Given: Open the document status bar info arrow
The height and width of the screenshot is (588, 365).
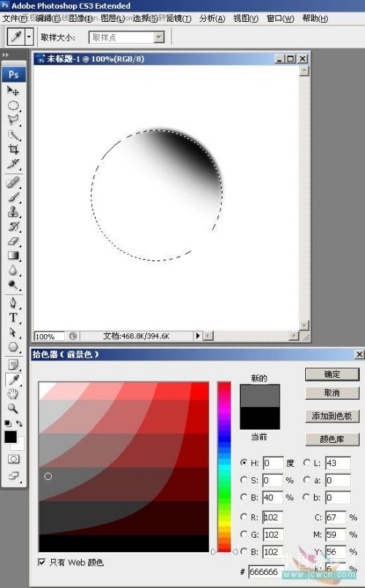Looking at the screenshot, I should 198,336.
